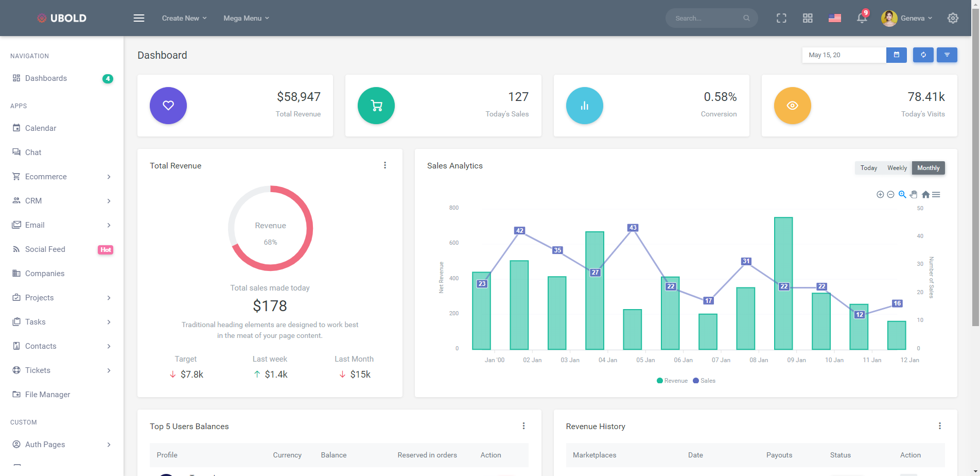Viewport: 980px width, 476px height.
Task: Click the search magnifier in the search bar
Action: click(746, 18)
